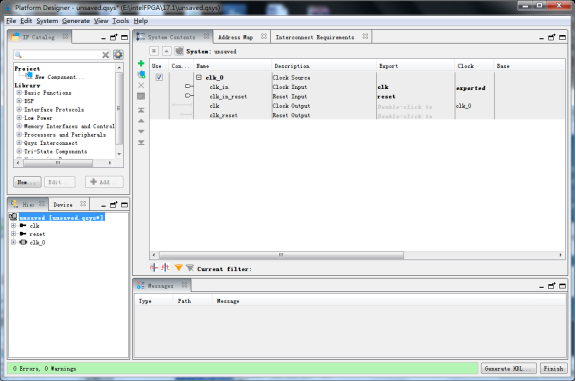576x381 pixels.
Task: Click the gray clear-filter funnel icon
Action: [190, 268]
